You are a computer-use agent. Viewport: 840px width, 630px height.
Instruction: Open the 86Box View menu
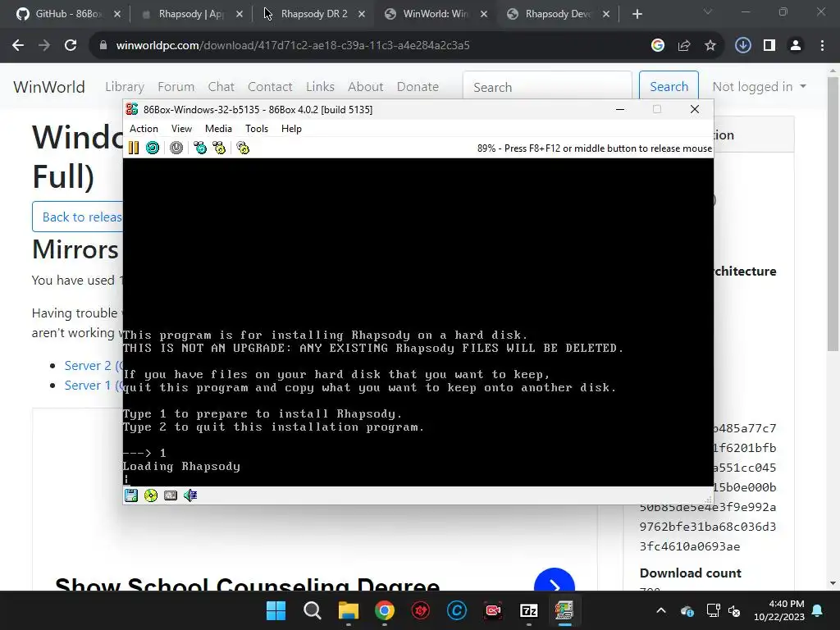point(181,129)
